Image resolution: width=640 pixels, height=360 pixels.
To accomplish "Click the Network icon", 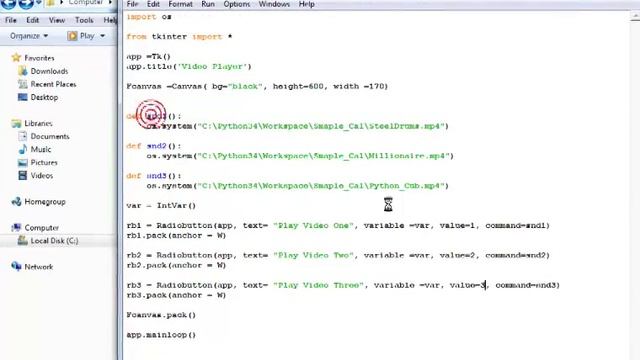I will pos(16,267).
